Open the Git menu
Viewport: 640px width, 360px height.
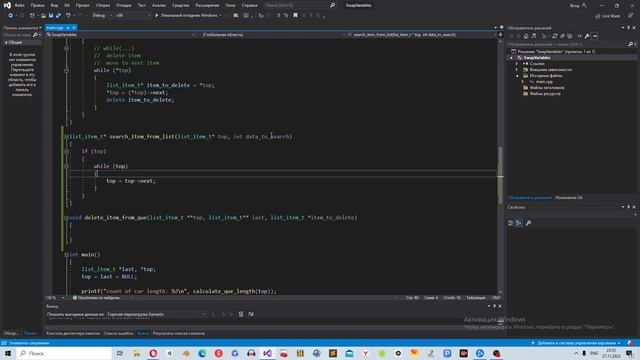point(67,5)
